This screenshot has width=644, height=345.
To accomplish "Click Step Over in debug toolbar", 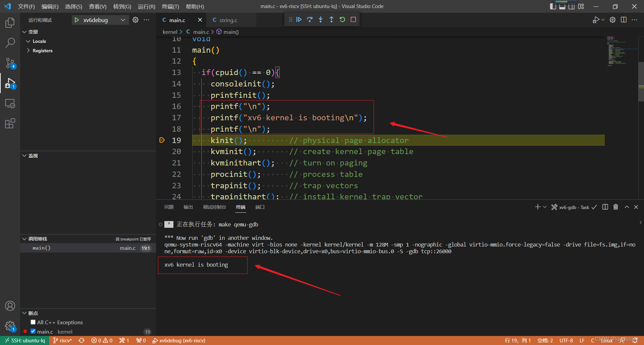I will (310, 19).
